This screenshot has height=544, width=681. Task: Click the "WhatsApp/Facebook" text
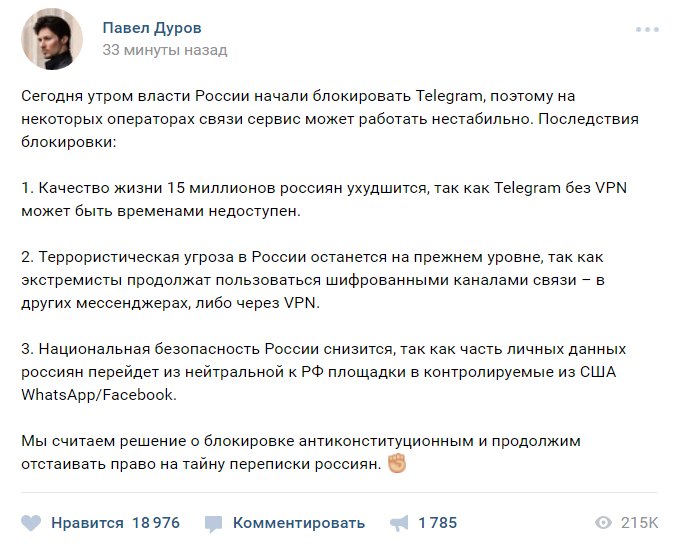click(x=98, y=395)
